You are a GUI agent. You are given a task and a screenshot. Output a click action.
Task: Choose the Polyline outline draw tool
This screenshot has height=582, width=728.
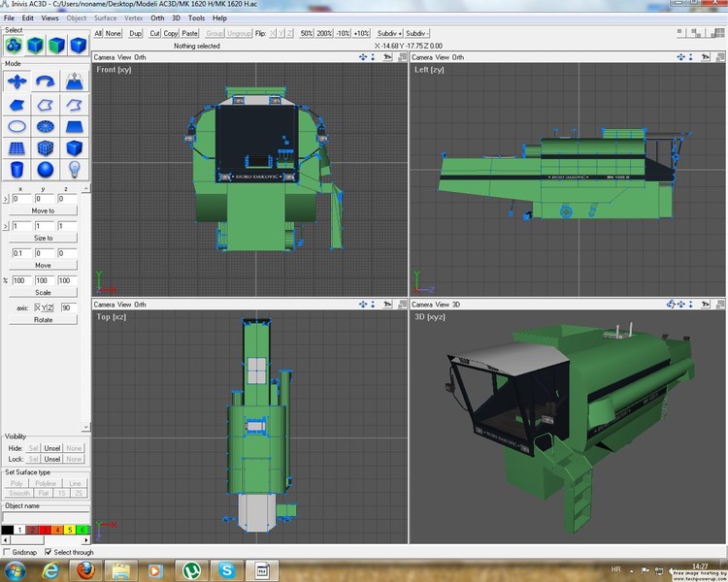(x=45, y=105)
